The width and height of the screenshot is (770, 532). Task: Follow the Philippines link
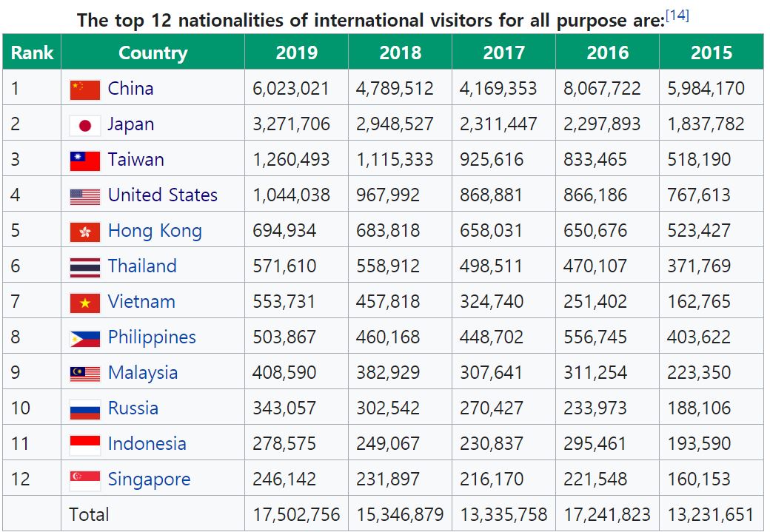point(152,337)
